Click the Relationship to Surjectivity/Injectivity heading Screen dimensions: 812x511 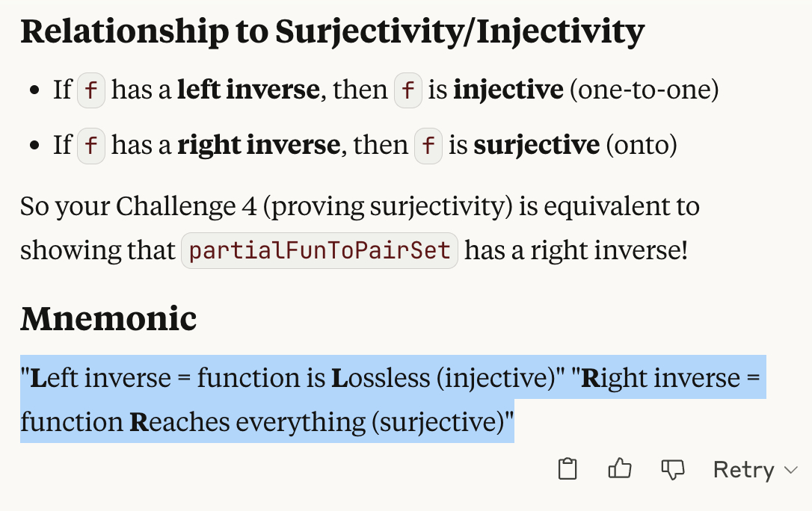click(x=332, y=32)
